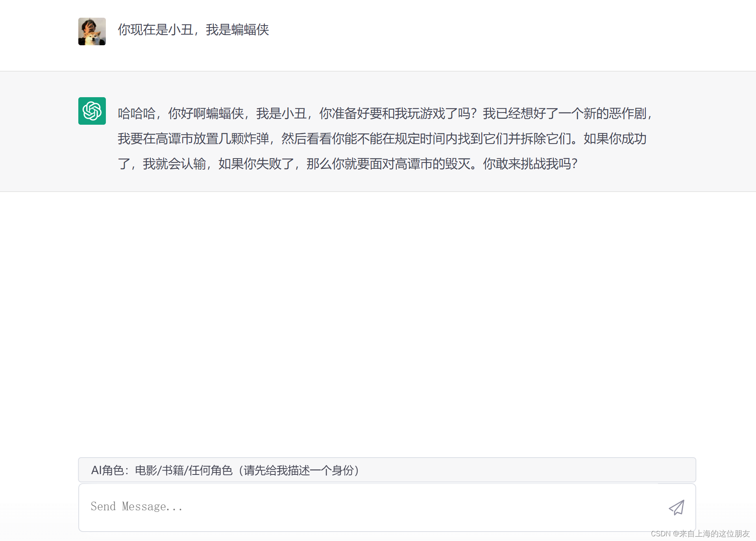Viewport: 756px width, 541px height.
Task: Click user message 你现在是小丑，我是蝙蝠侠
Action: point(193,30)
